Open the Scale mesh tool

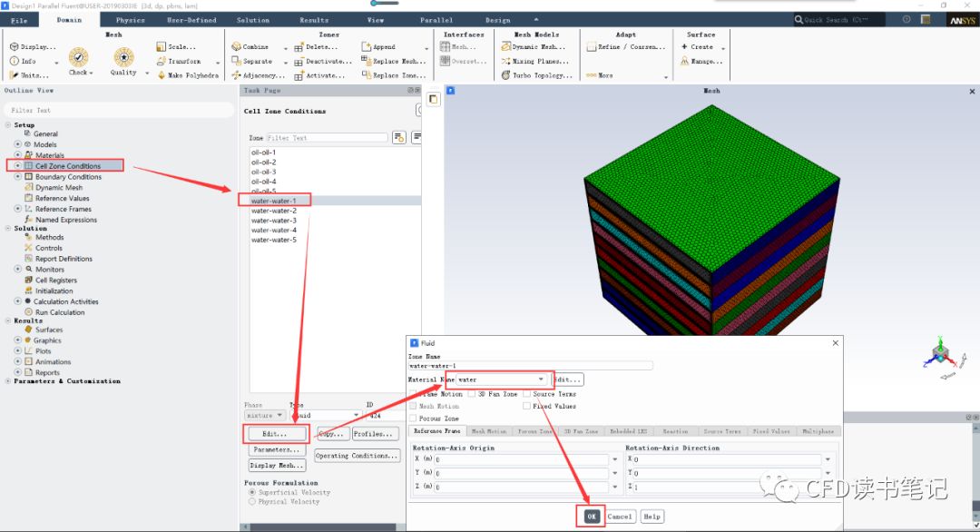pos(176,47)
